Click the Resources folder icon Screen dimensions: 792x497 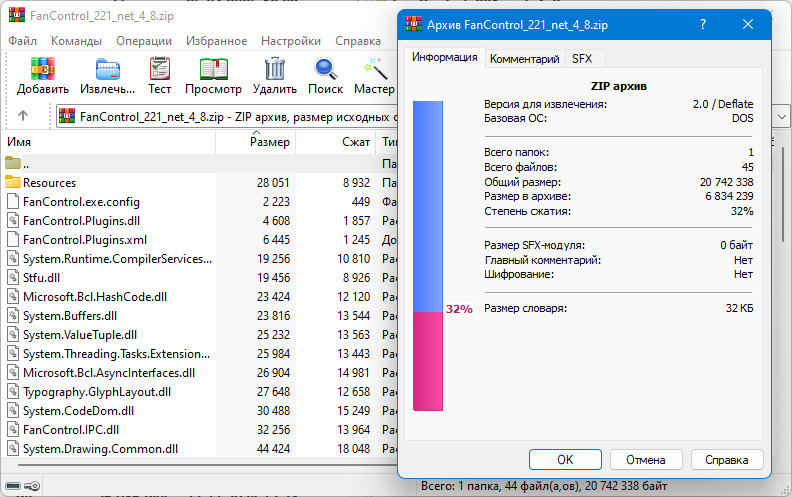(x=13, y=182)
